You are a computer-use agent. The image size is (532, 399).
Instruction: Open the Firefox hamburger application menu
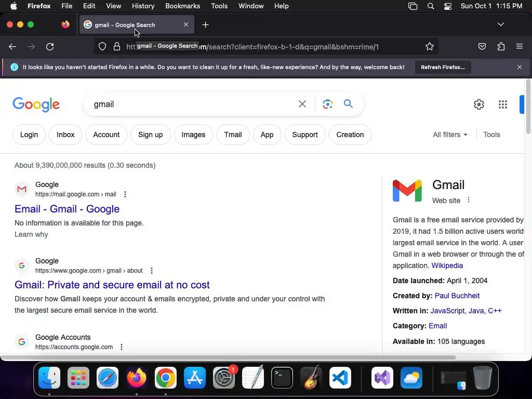click(x=519, y=46)
